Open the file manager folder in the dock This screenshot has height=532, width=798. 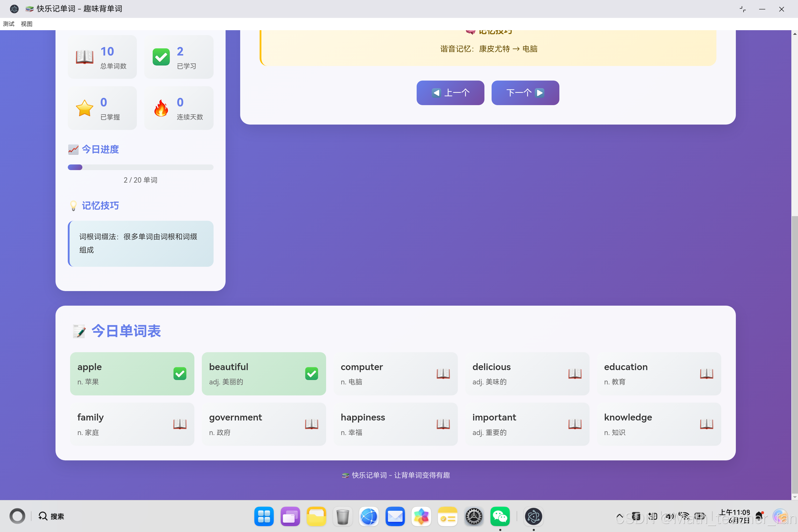click(316, 516)
